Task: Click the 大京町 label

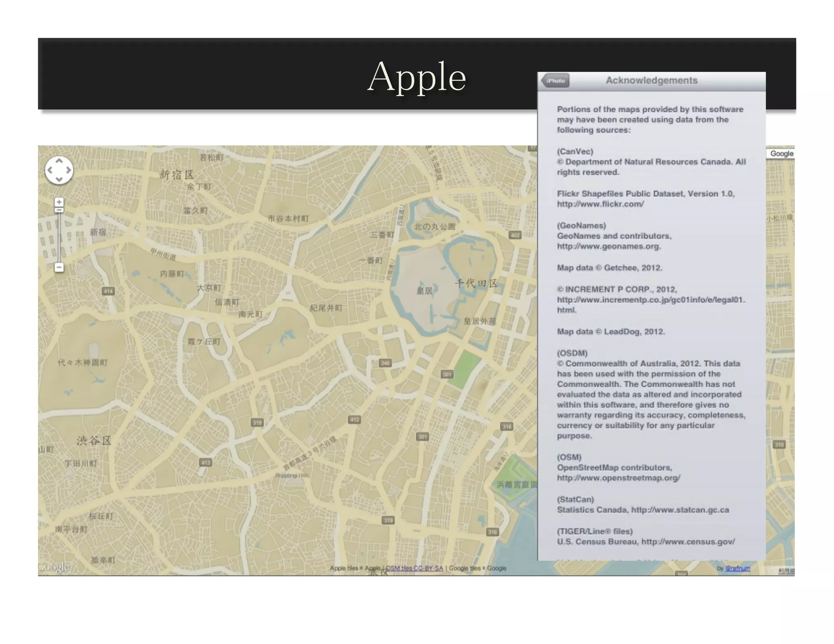Action: coord(209,288)
